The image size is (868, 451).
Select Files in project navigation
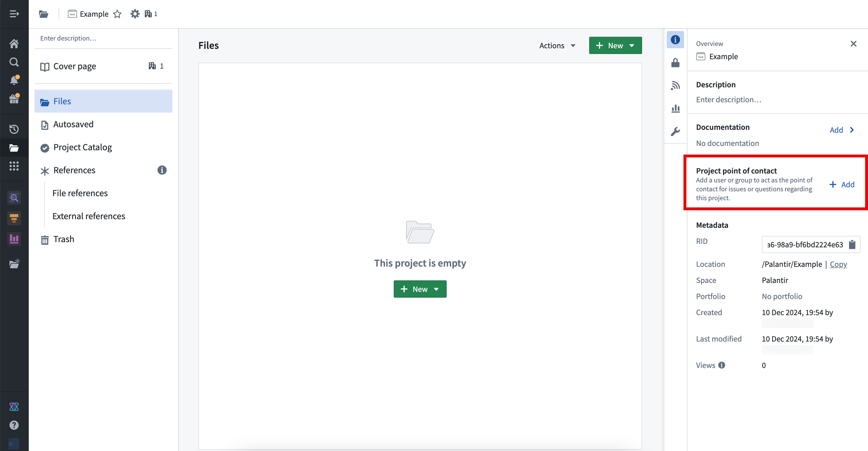click(103, 101)
